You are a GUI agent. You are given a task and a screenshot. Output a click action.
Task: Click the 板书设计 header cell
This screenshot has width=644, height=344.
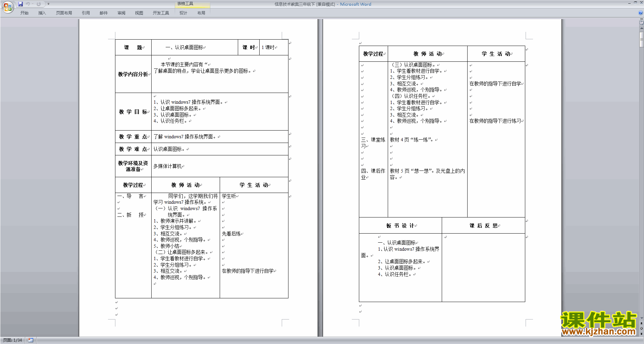pos(400,226)
